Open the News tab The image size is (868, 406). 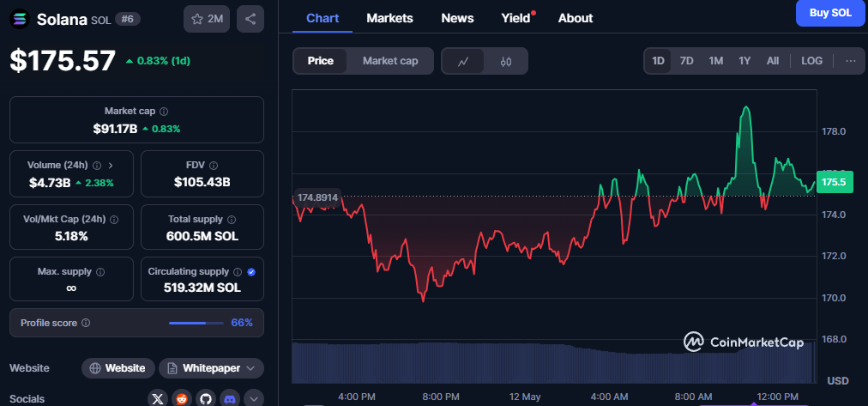point(457,18)
